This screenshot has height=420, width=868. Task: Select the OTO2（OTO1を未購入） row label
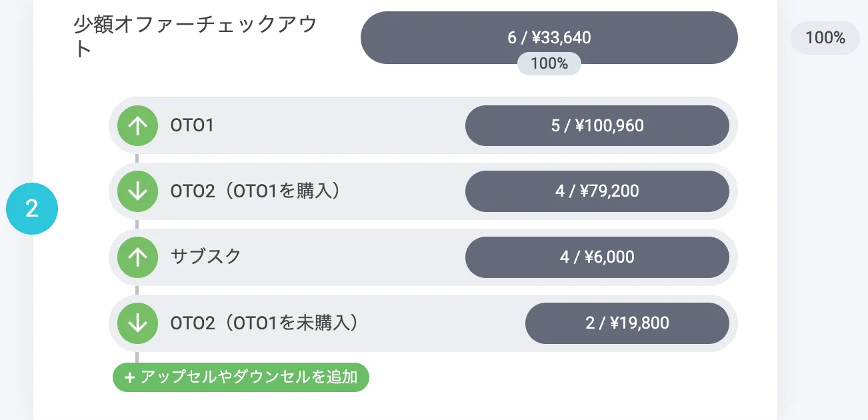[265, 323]
